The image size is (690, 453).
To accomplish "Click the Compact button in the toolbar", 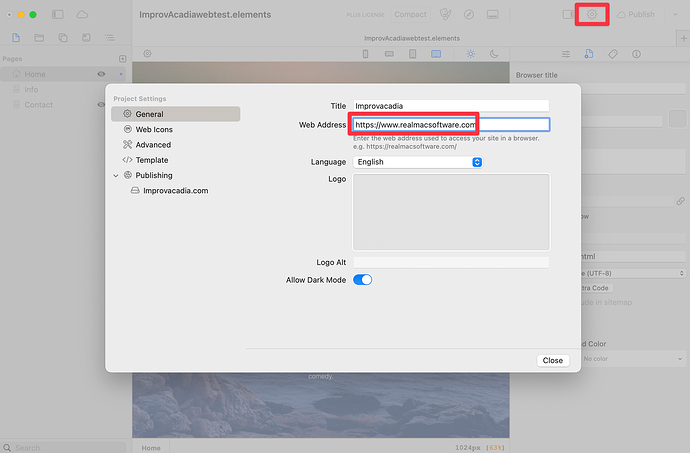I will (410, 15).
